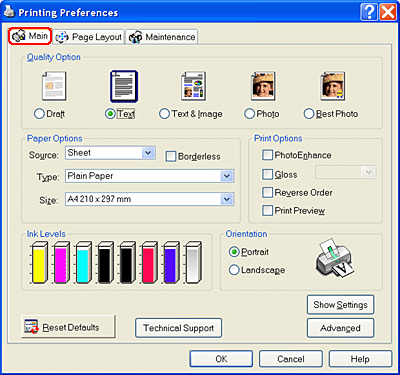400x375 pixels.
Task: Expand the paper Type dropdown
Action: click(x=150, y=176)
